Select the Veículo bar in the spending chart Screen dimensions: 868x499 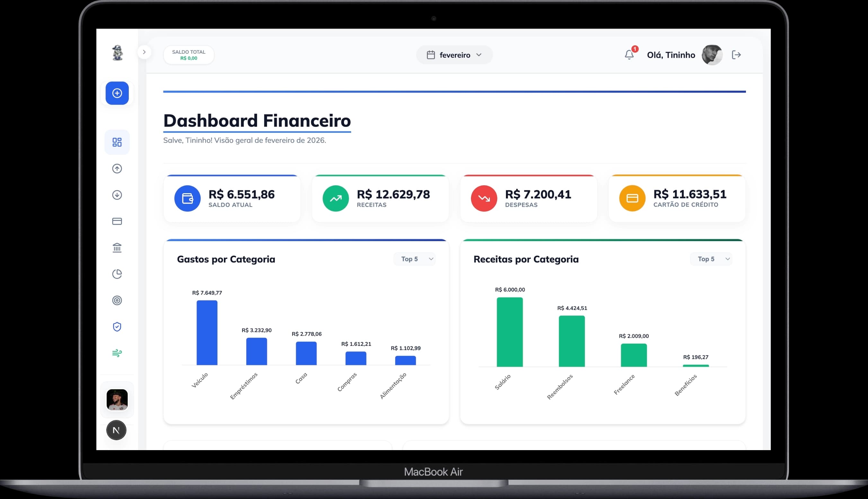point(207,332)
